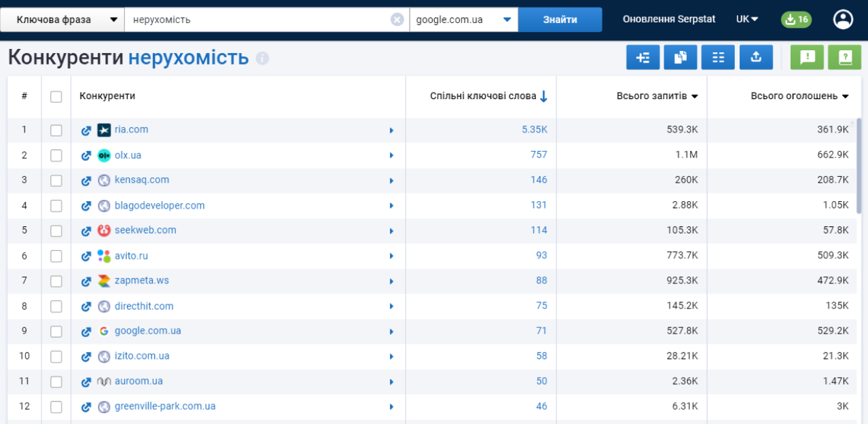Open the 114 common keywords link
This screenshot has width=868, height=424.
click(x=539, y=230)
